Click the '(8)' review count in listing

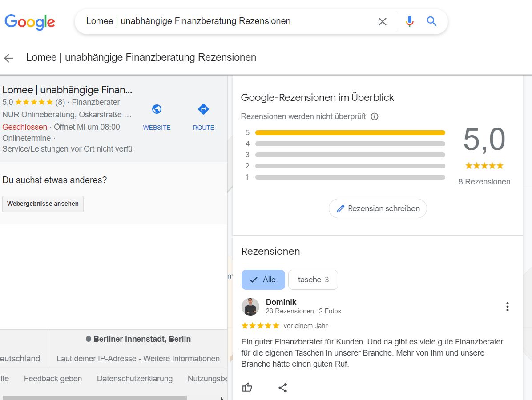coord(60,102)
